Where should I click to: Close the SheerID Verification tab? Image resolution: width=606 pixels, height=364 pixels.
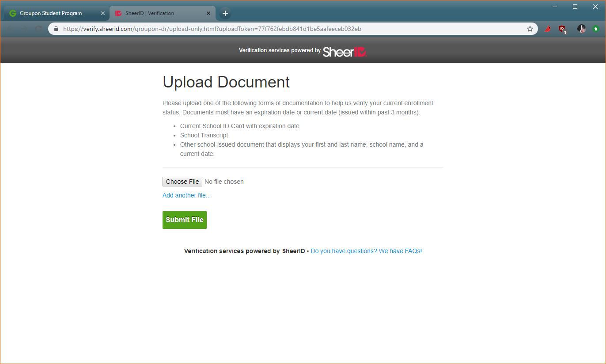pos(208,13)
